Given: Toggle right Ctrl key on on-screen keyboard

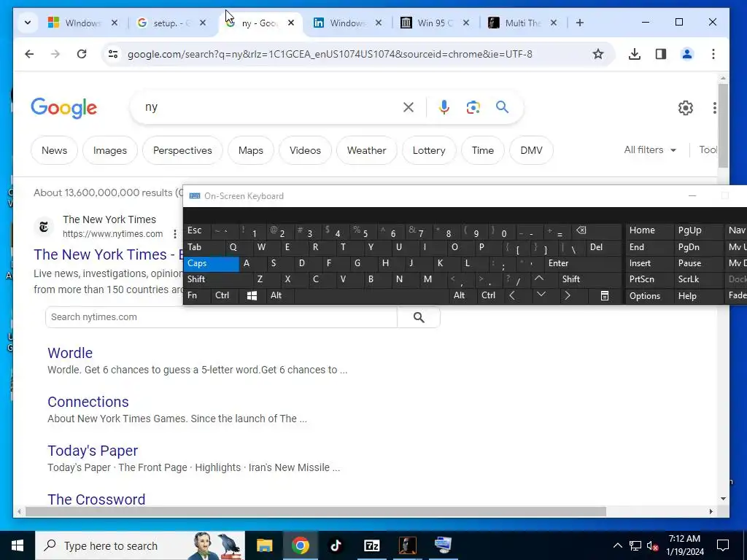Looking at the screenshot, I should pos(489,296).
